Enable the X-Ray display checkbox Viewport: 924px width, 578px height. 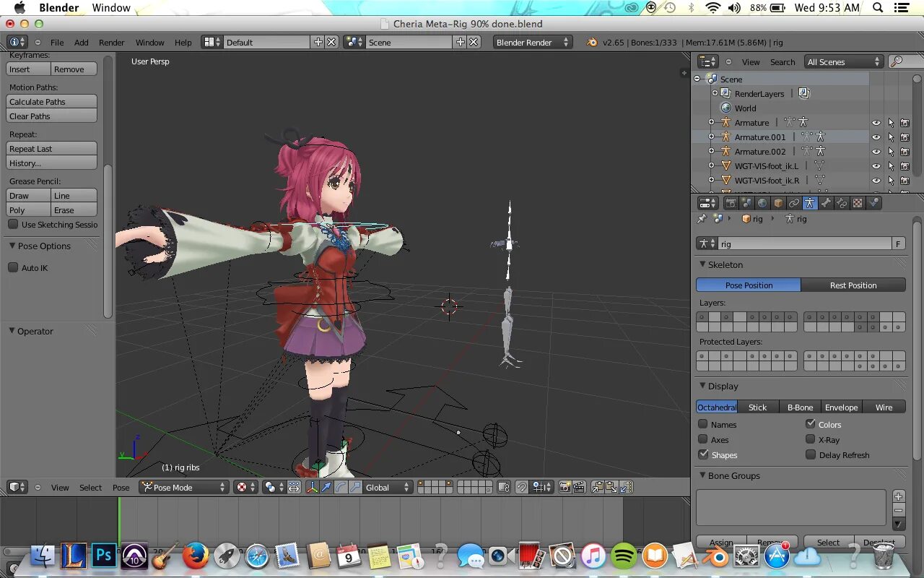[x=811, y=439]
